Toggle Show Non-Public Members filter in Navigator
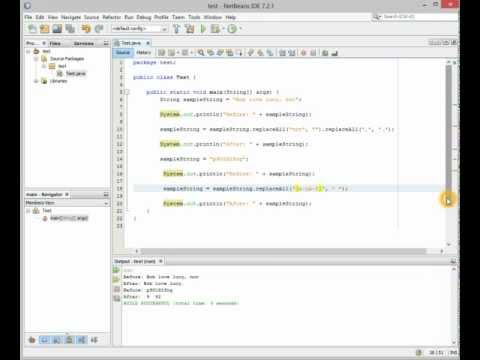Viewport: 480px width, 360px height. pyautogui.click(x=69, y=340)
